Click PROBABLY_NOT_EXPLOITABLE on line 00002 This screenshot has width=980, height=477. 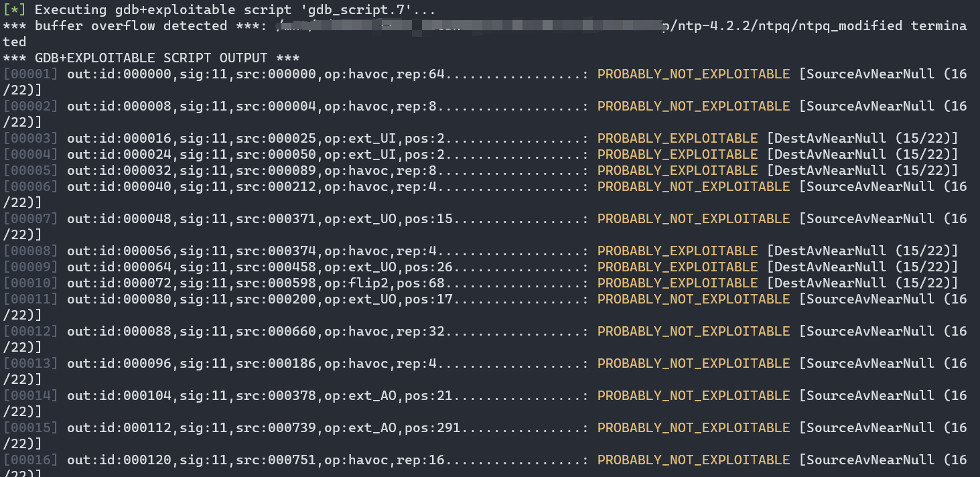[x=694, y=107]
